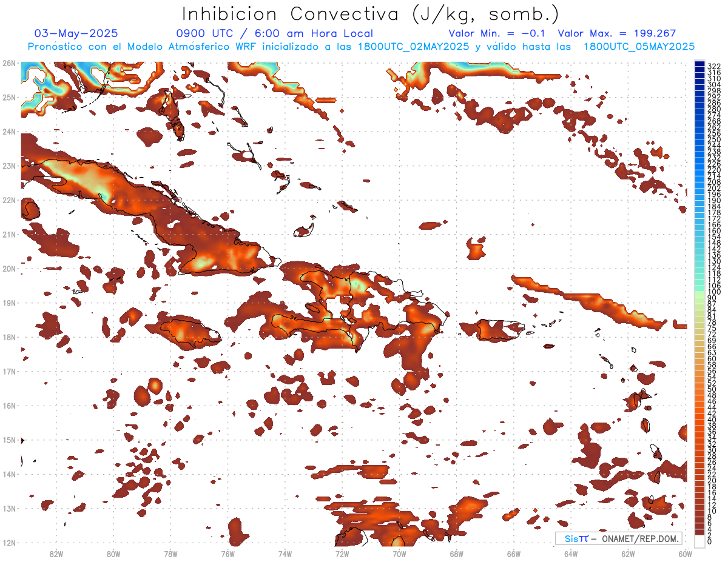The image size is (728, 562).
Task: Click the dark navy top segment of the color bar
Action: 700,64
